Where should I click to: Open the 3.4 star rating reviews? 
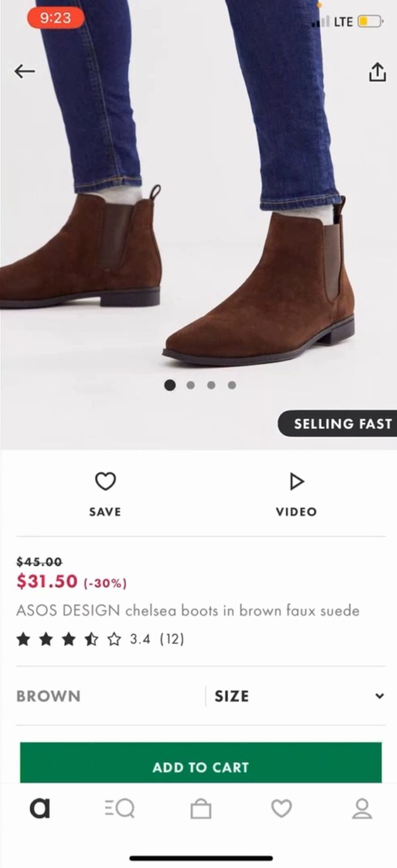[x=101, y=639]
